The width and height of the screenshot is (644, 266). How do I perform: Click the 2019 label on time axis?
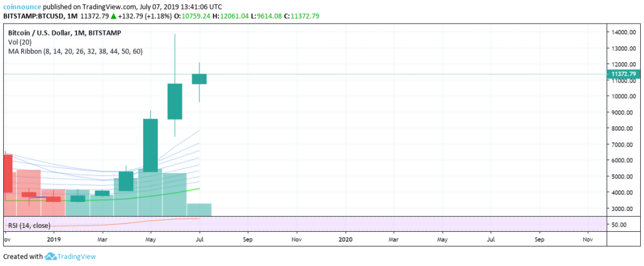pyautogui.click(x=54, y=239)
